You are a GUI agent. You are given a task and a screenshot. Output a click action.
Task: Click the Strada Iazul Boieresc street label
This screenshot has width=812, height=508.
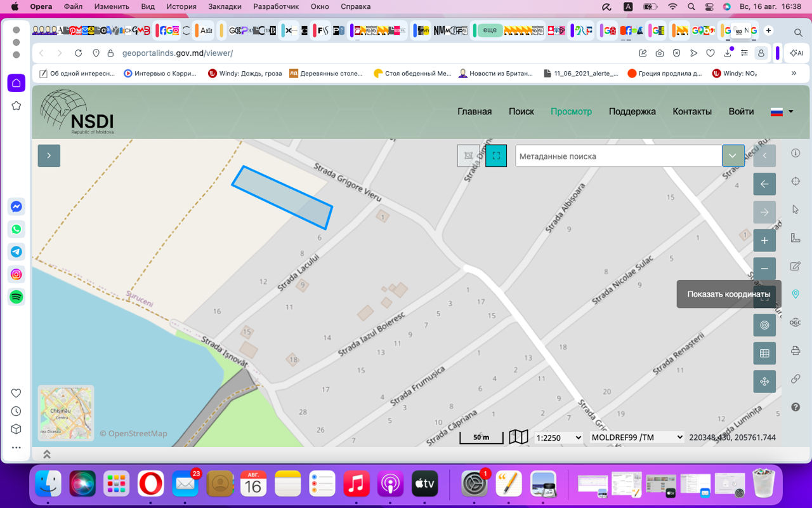coord(372,333)
